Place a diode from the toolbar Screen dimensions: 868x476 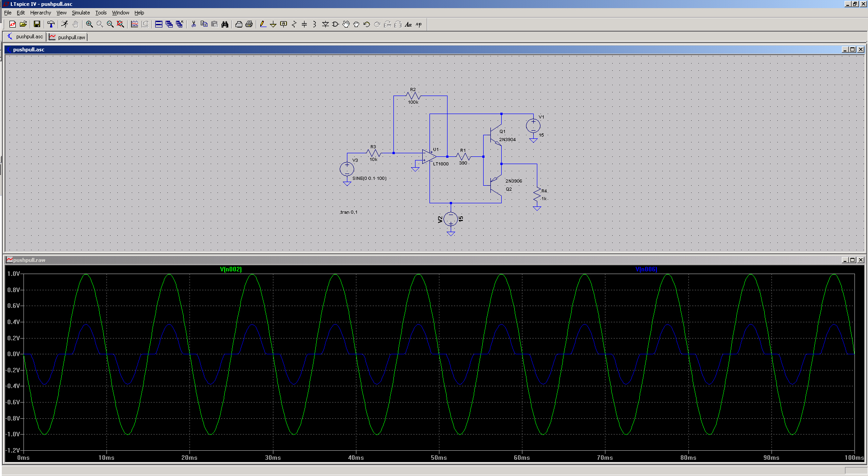pyautogui.click(x=325, y=24)
